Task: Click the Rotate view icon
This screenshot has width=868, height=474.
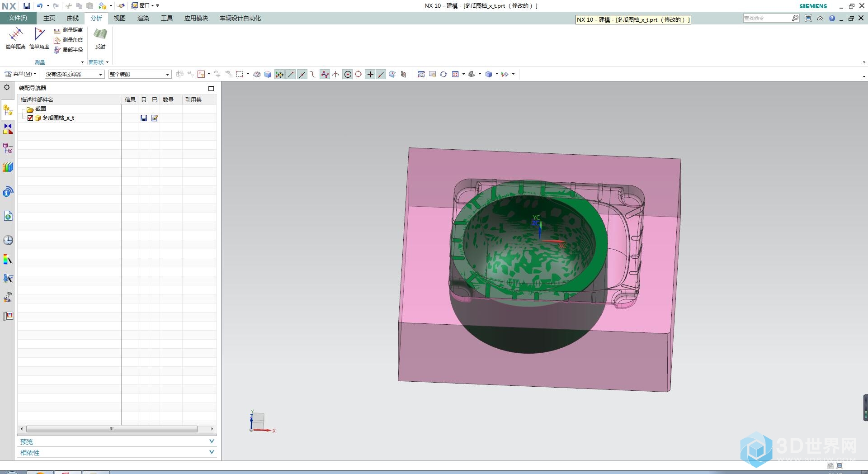Action: (x=443, y=74)
